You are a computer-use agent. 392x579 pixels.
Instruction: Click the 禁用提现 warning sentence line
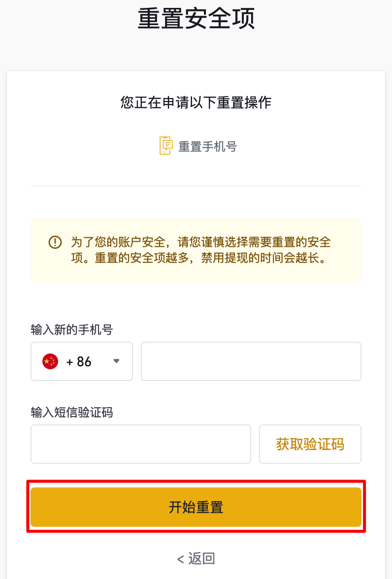coord(199,258)
